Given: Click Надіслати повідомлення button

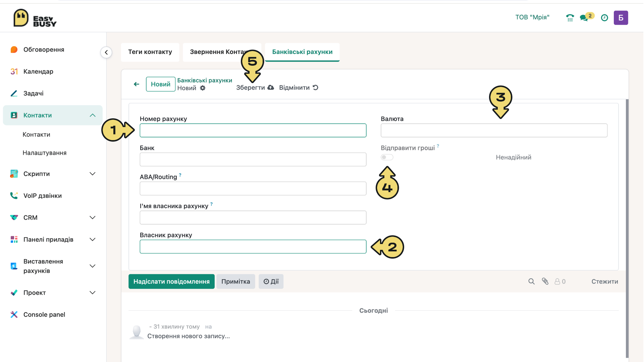Looking at the screenshot, I should click(171, 282).
